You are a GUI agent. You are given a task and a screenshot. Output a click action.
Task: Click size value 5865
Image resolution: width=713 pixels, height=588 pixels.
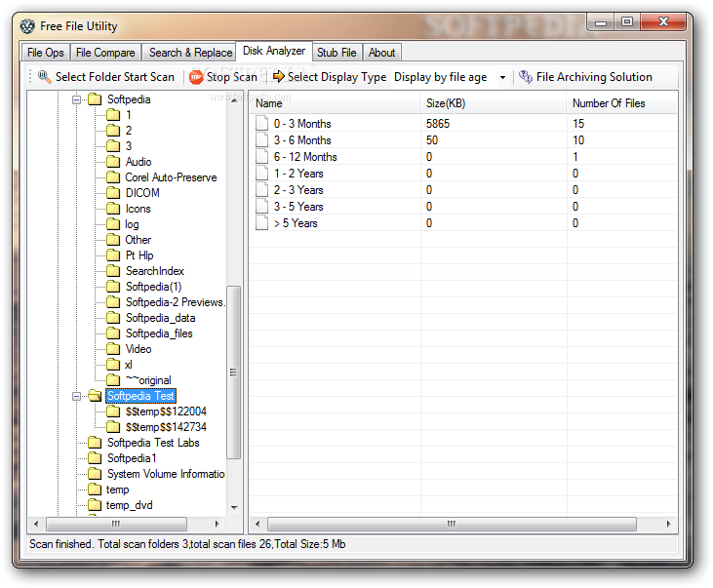tap(438, 124)
